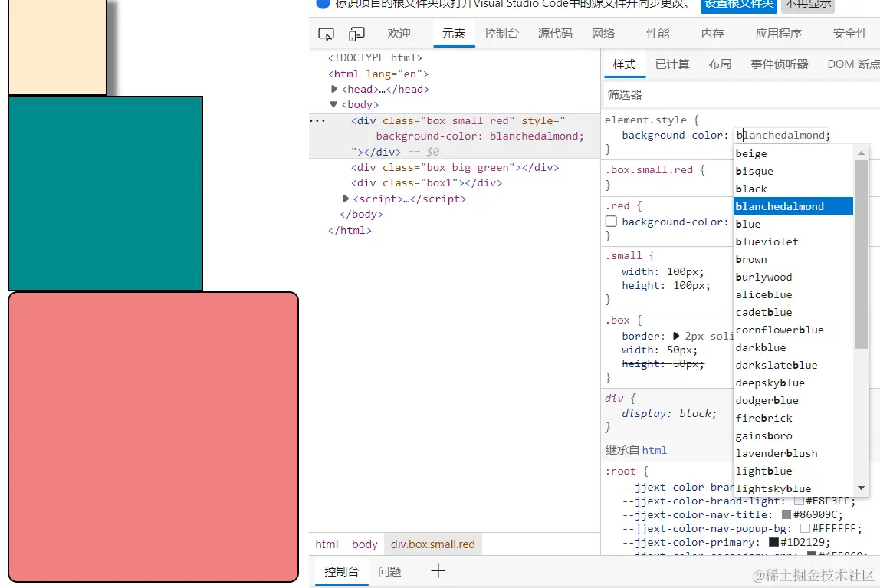Select the html lang="en" node
Screen dimensions: 880x588
coord(378,74)
